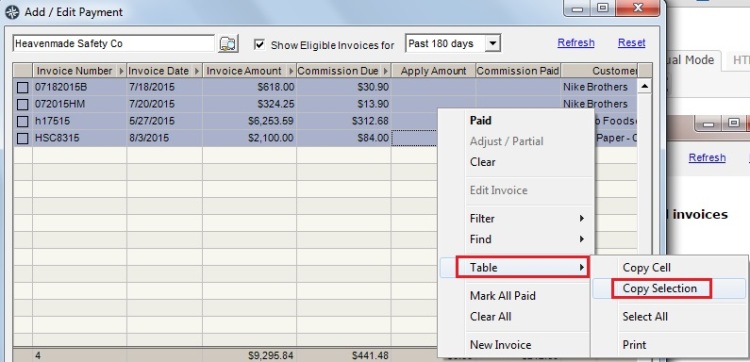Click invoice amount $324.25 cell
750x362 pixels.
click(x=249, y=104)
